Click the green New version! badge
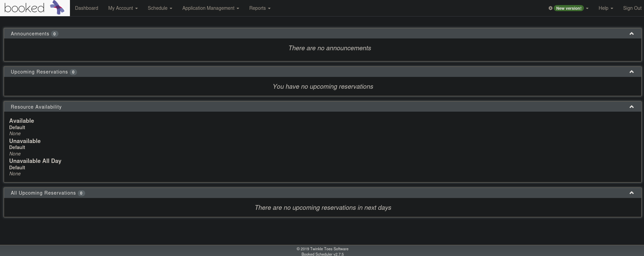This screenshot has width=644, height=256. point(569,8)
